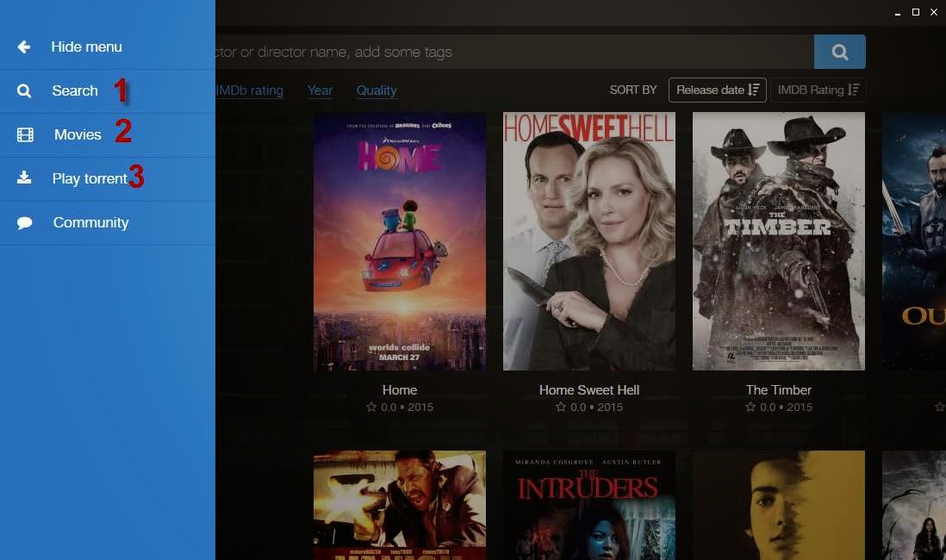Image resolution: width=946 pixels, height=560 pixels.
Task: Focus the movie search input field
Action: pyautogui.click(x=514, y=52)
